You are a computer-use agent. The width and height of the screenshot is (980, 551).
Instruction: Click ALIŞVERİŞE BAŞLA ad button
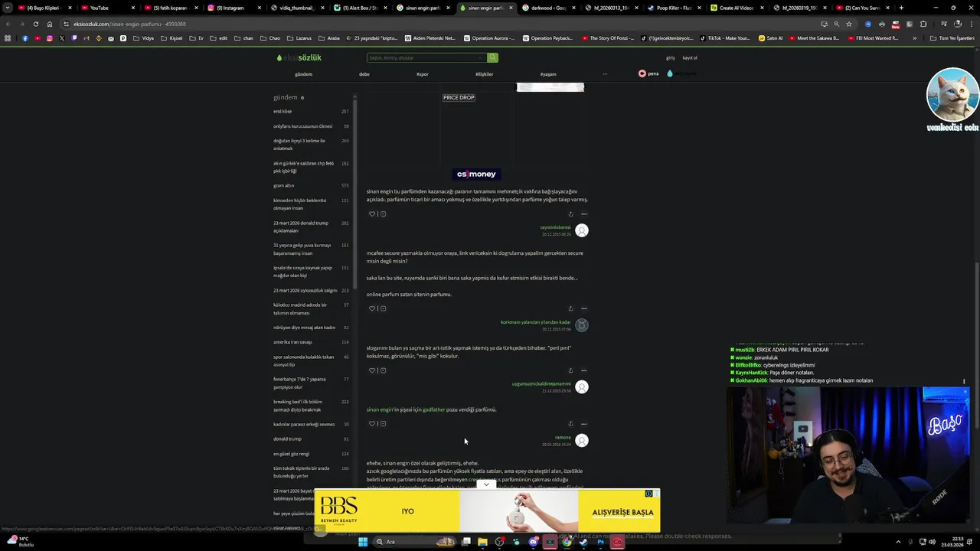click(x=622, y=512)
